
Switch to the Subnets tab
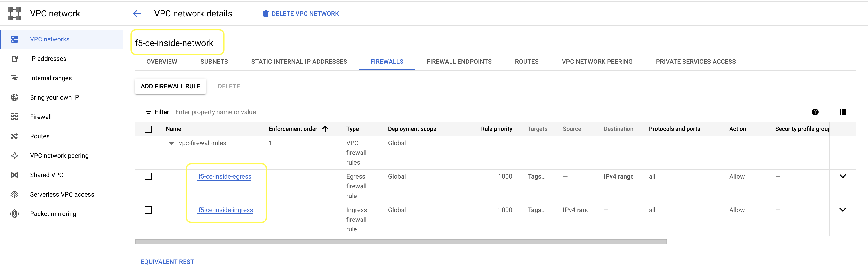click(214, 62)
